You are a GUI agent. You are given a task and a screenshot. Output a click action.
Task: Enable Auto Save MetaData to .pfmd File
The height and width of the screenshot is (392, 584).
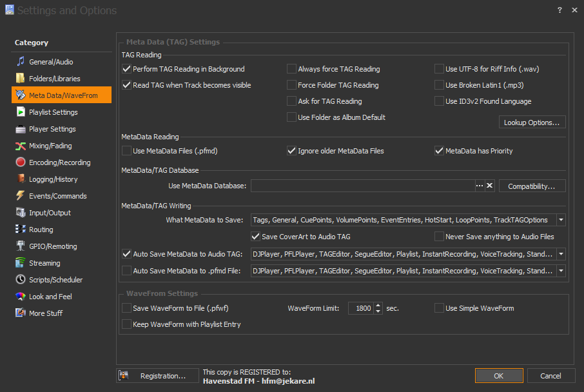pyautogui.click(x=126, y=271)
